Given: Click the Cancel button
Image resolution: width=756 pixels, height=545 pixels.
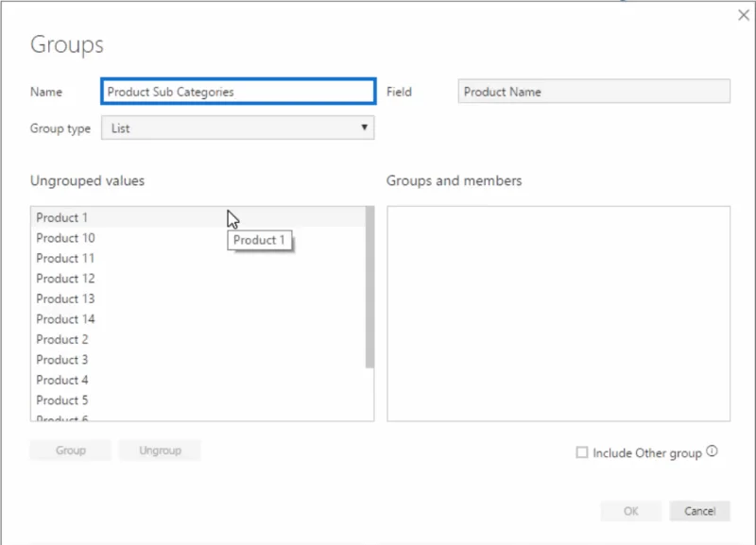Looking at the screenshot, I should coord(699,511).
